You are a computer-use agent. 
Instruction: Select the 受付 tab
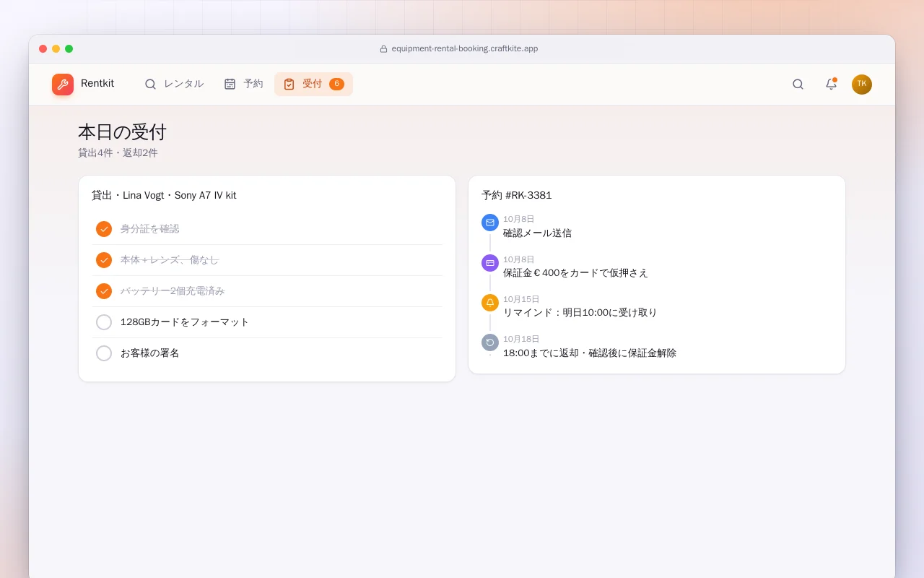click(x=313, y=84)
